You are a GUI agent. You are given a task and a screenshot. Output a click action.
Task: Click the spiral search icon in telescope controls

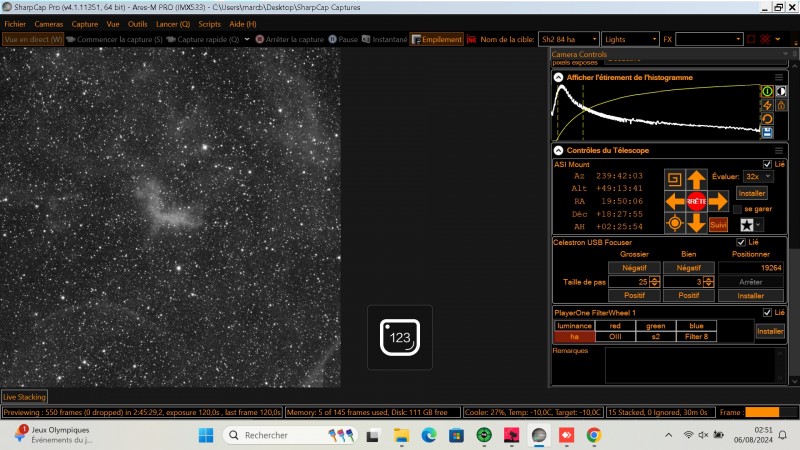click(x=674, y=179)
